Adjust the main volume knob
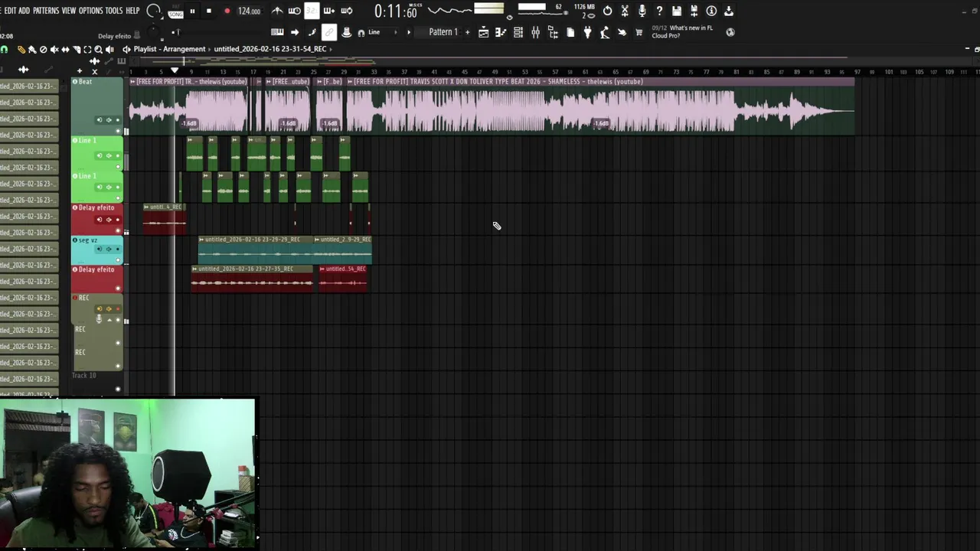The height and width of the screenshot is (551, 980). click(153, 11)
